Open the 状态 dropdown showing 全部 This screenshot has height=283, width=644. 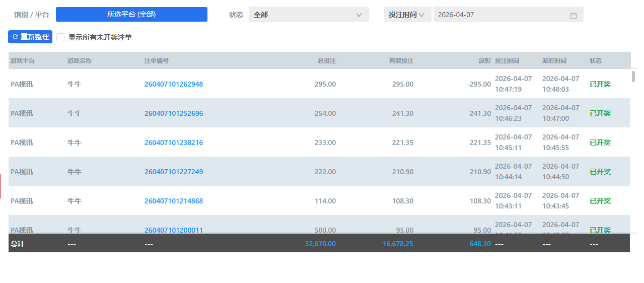[x=309, y=15]
